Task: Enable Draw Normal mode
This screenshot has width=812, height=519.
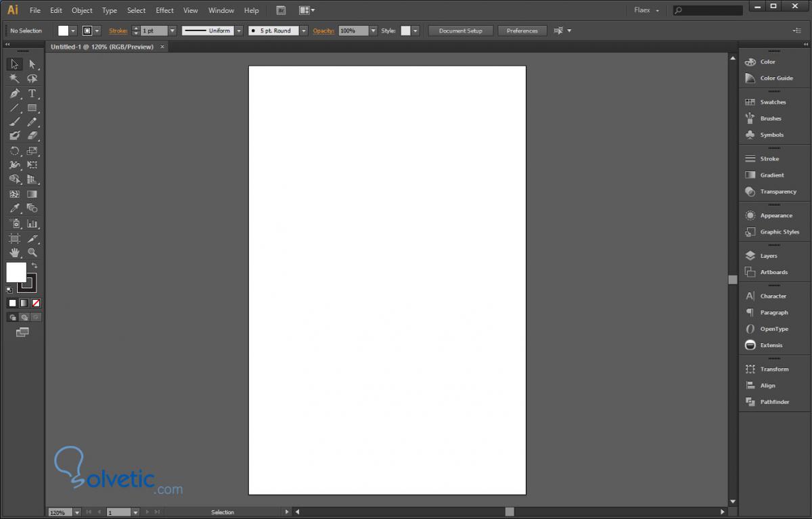Action: coord(13,317)
